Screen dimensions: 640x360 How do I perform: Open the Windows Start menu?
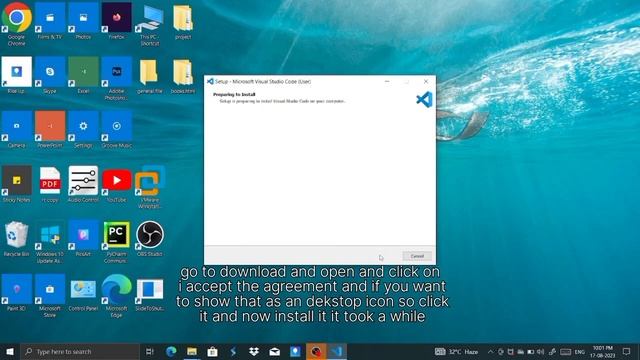click(x=10, y=351)
